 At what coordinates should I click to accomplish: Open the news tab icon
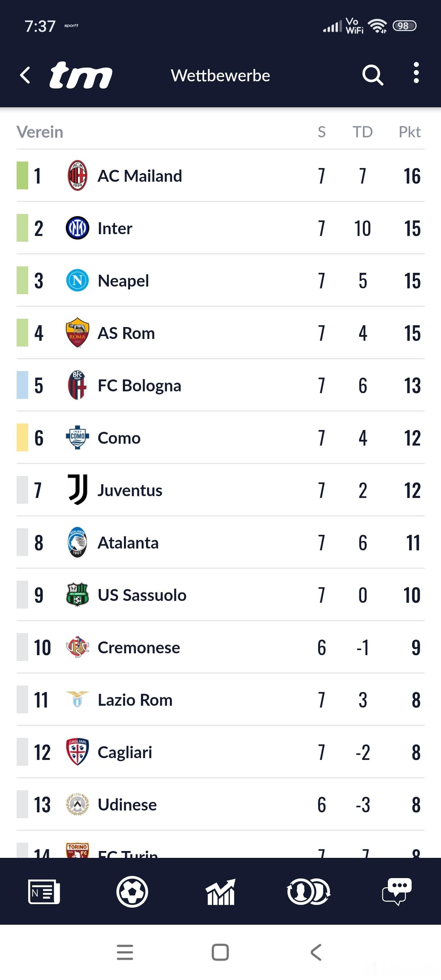(x=44, y=891)
